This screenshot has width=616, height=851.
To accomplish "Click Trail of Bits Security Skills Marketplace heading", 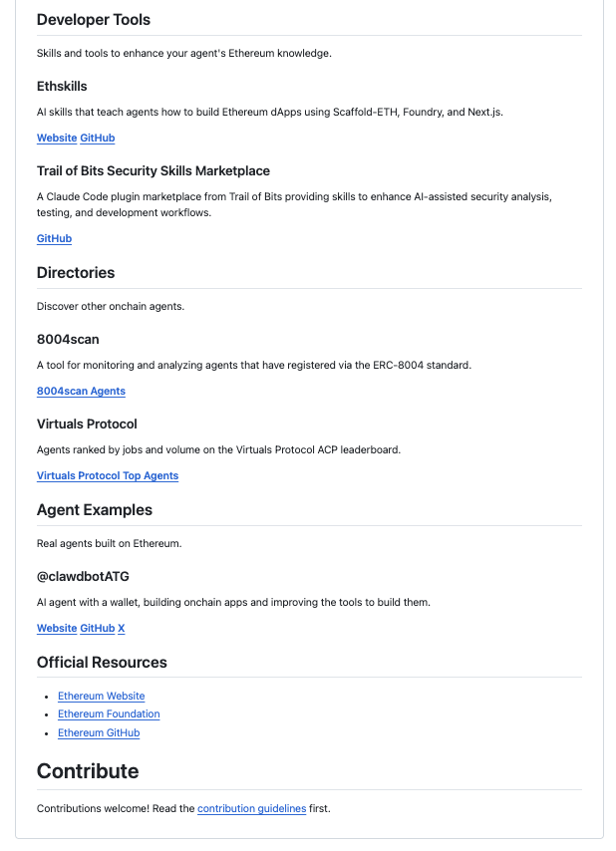I will (x=154, y=171).
